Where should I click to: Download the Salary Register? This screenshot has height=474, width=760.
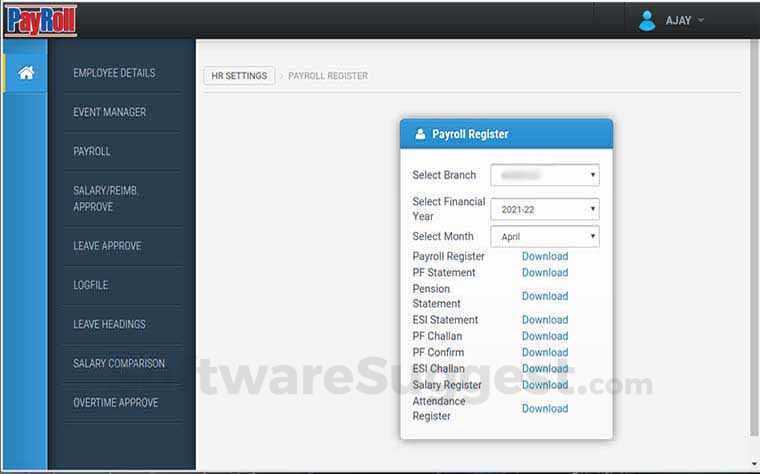tap(545, 385)
